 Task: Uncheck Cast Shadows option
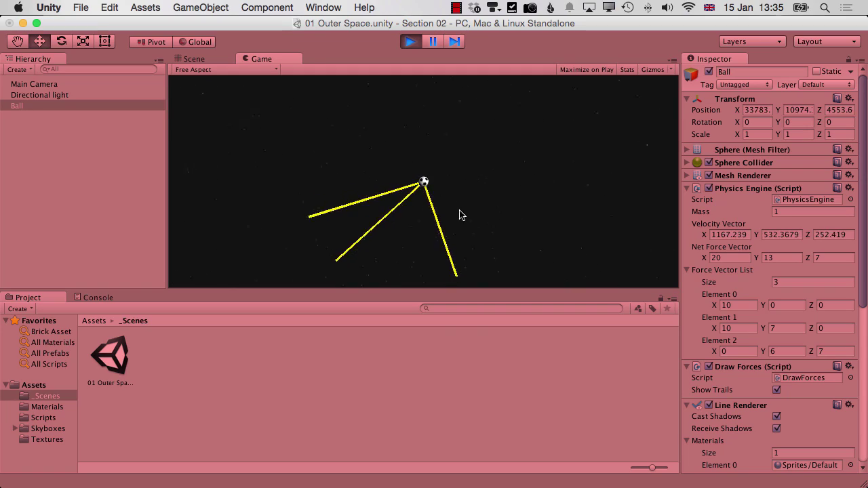(x=776, y=416)
